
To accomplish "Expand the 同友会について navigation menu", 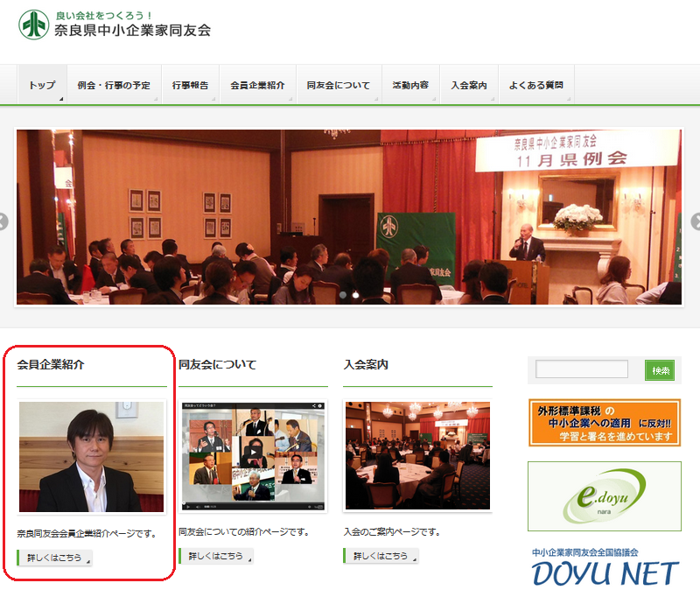I will 339,85.
